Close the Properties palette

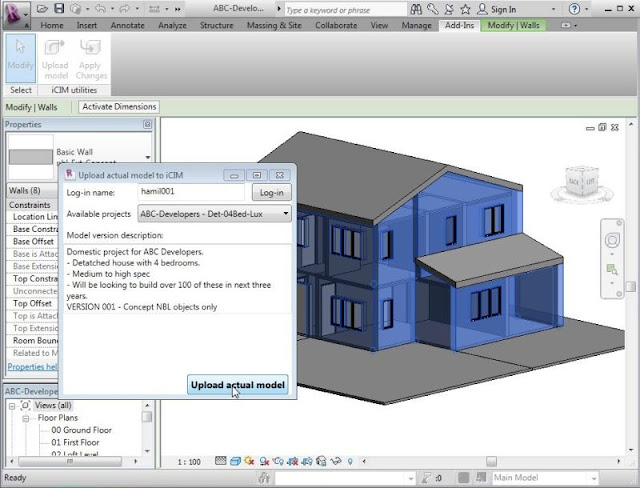coord(147,124)
